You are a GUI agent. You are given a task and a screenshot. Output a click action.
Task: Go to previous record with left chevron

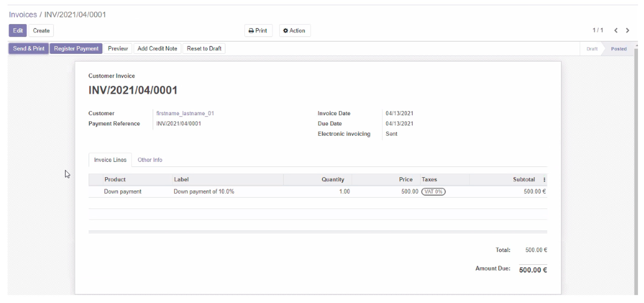pyautogui.click(x=616, y=30)
